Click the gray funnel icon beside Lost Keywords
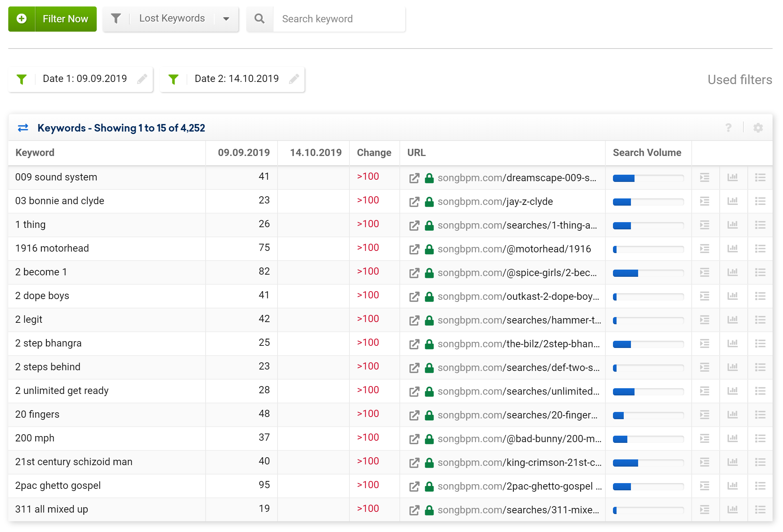 (116, 18)
